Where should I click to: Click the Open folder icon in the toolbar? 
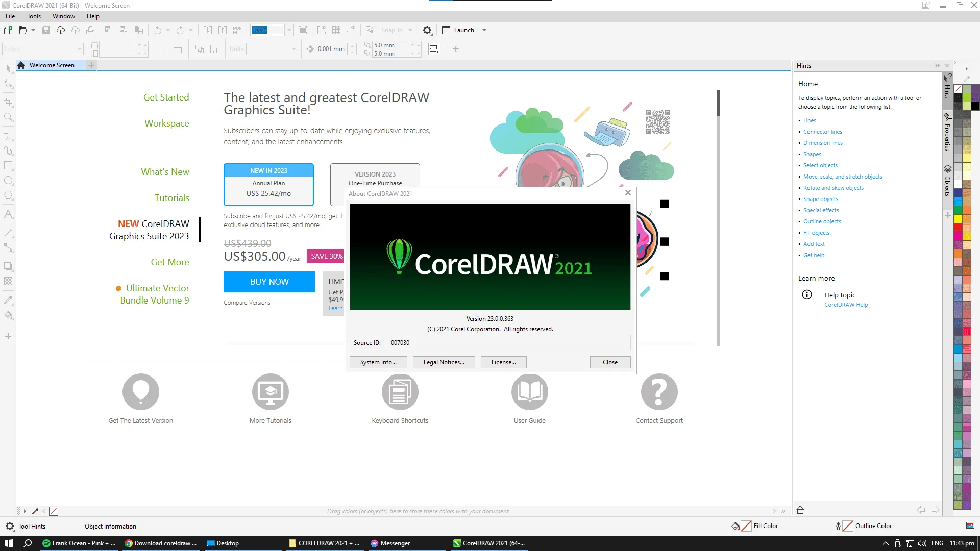22,30
